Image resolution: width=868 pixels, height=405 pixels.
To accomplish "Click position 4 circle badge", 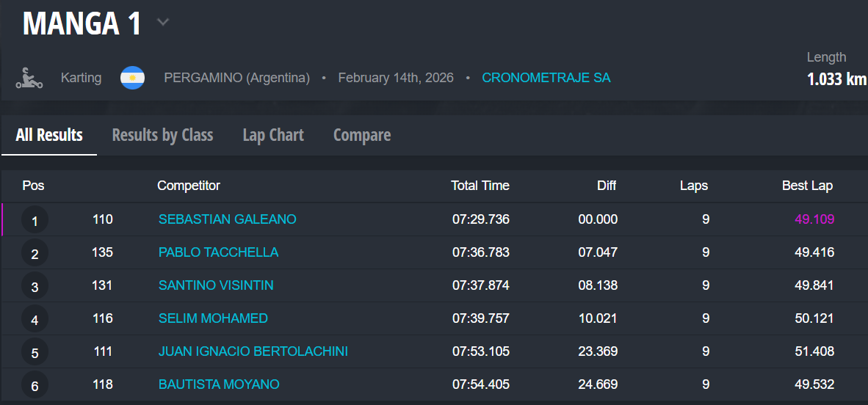I will point(35,319).
